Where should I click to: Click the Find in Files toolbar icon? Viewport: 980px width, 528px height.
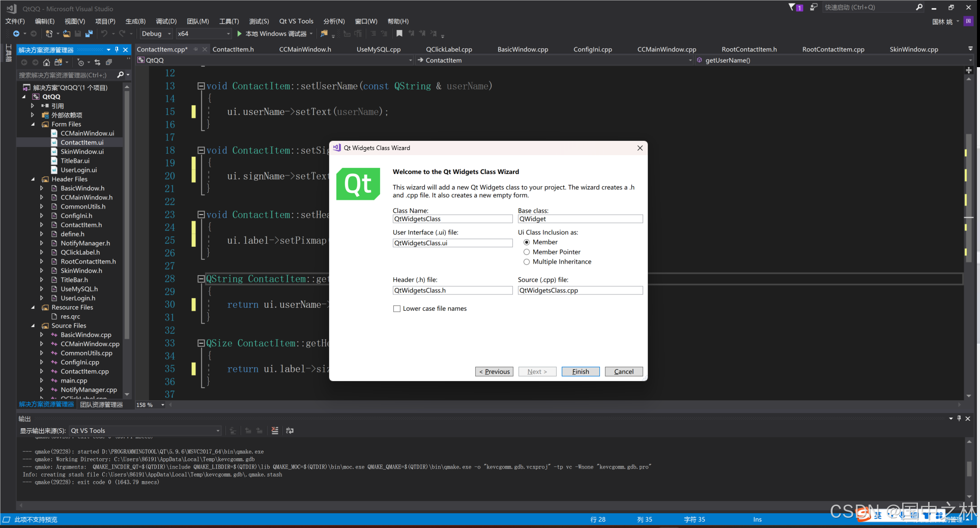coord(324,34)
